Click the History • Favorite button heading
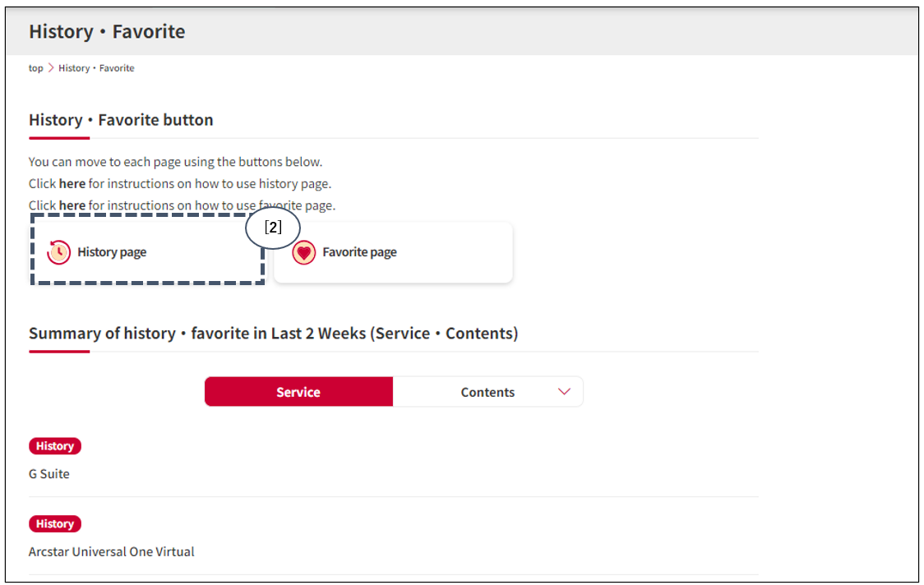This screenshot has width=924, height=585. pyautogui.click(x=121, y=120)
